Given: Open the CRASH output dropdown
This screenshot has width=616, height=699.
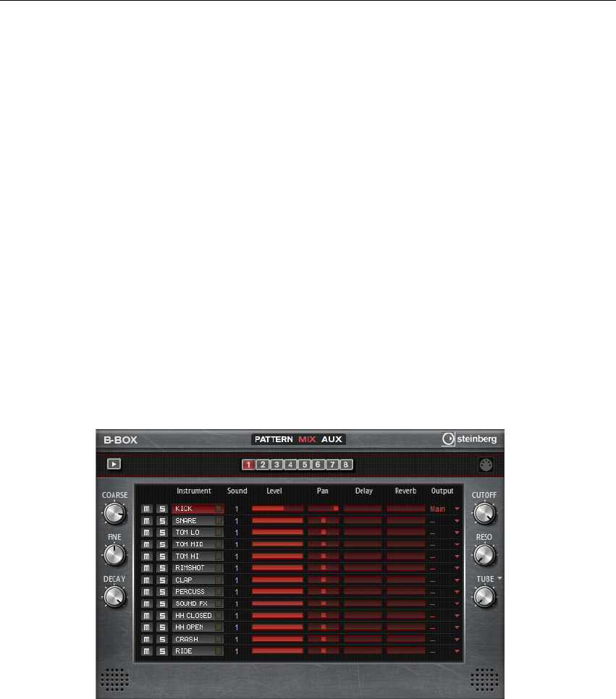Looking at the screenshot, I should click(x=457, y=639).
